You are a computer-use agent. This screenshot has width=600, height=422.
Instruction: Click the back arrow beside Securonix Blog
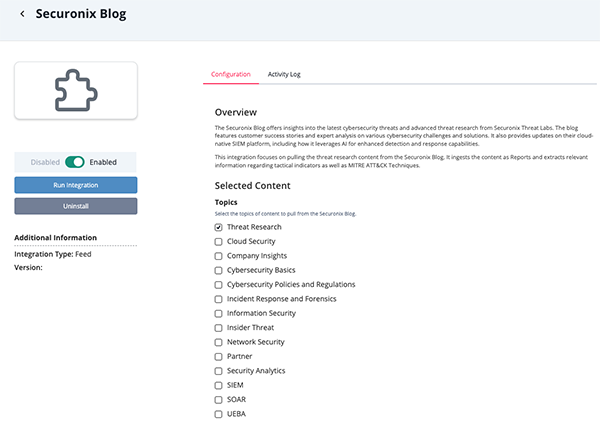22,15
